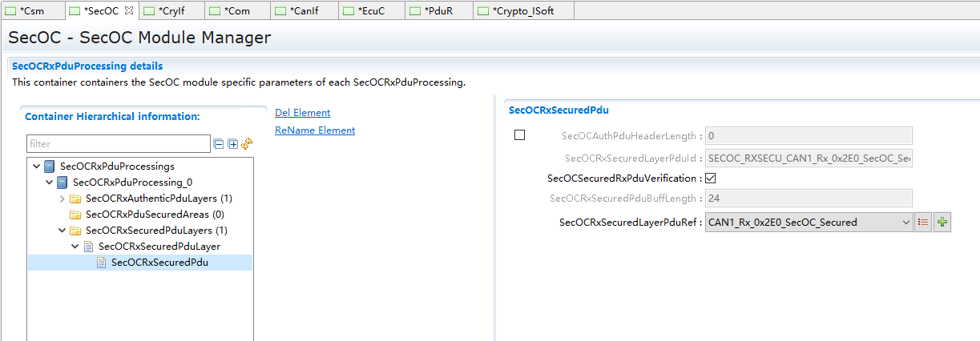Screen dimensions: 980x341
Task: Open reference list icon next to SecOCRxSecuredLayerPduRef
Action: coord(923,223)
